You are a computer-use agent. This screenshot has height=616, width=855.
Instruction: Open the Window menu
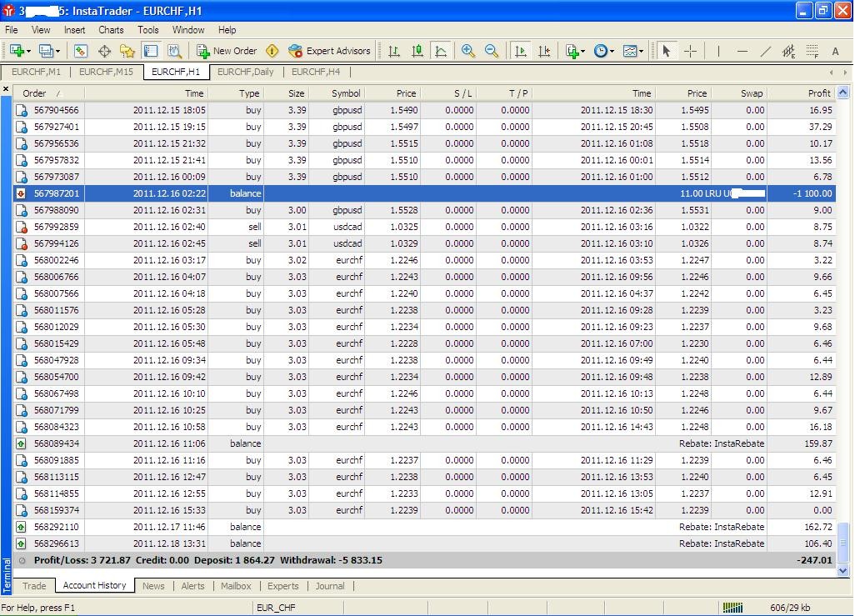188,30
